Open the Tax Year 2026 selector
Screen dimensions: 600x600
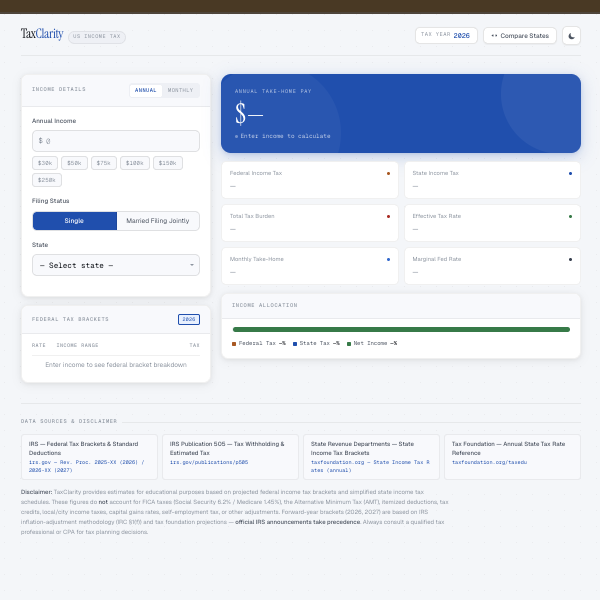pyautogui.click(x=446, y=35)
